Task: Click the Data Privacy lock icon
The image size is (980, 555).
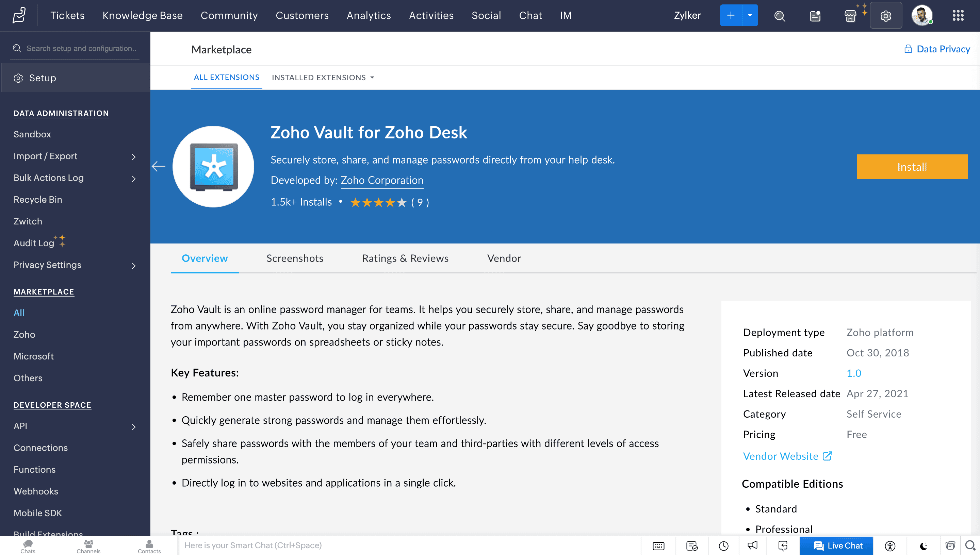Action: [908, 49]
